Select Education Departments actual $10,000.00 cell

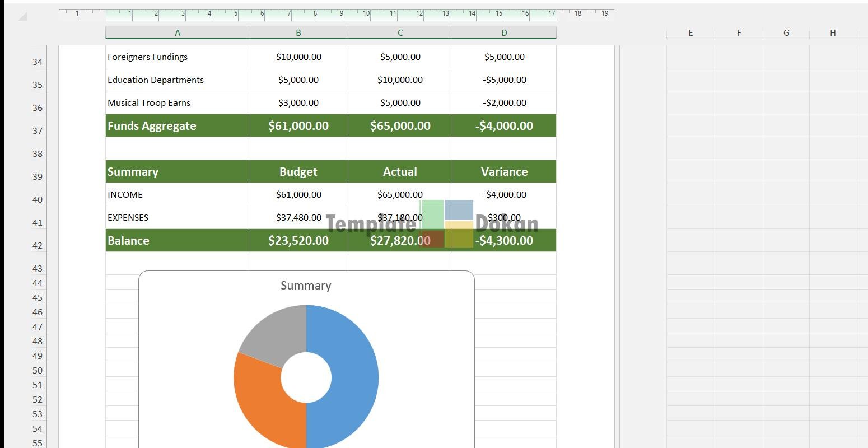point(400,80)
